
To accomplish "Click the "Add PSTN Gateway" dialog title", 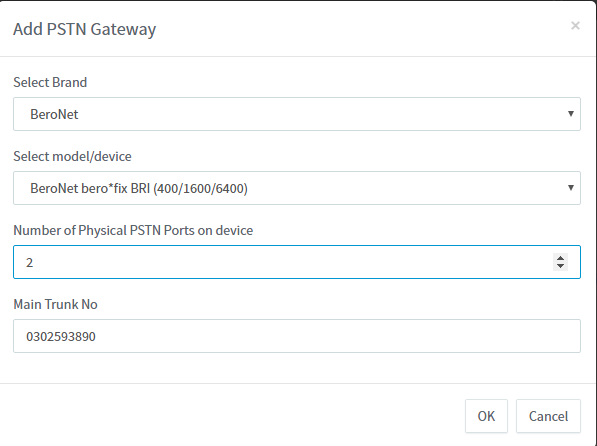I will 85,29.
